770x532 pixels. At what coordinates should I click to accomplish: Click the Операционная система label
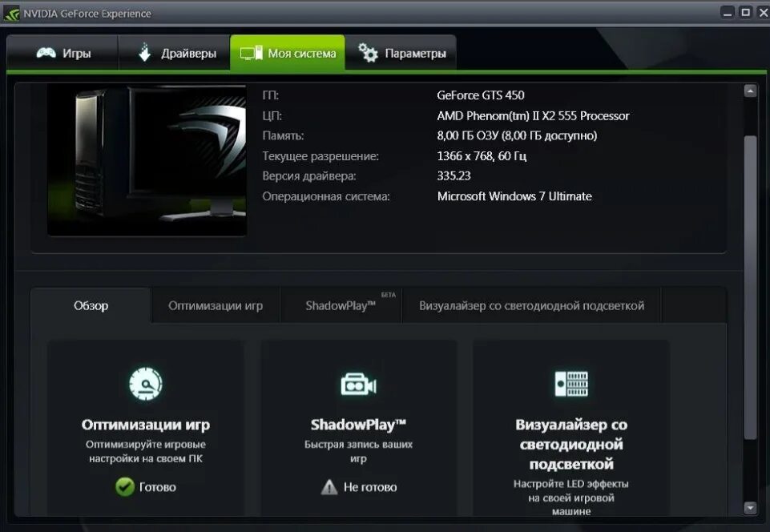pos(326,196)
